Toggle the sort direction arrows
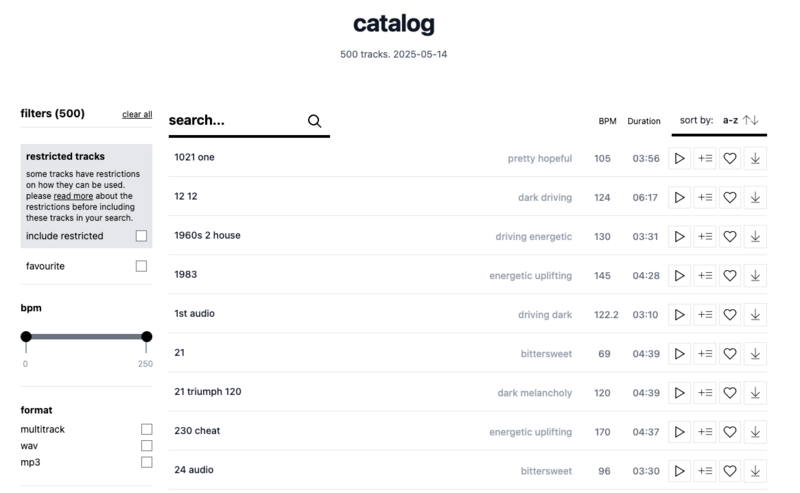The height and width of the screenshot is (493, 800). [751, 120]
